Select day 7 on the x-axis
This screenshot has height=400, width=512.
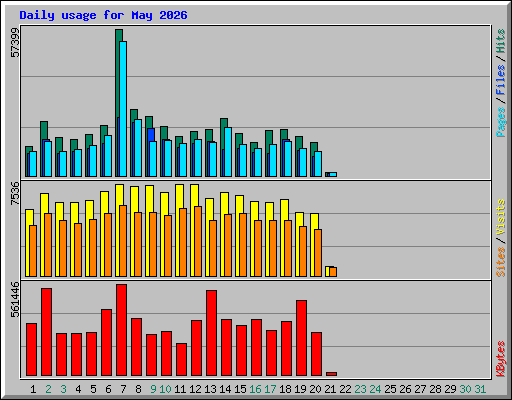pos(123,389)
